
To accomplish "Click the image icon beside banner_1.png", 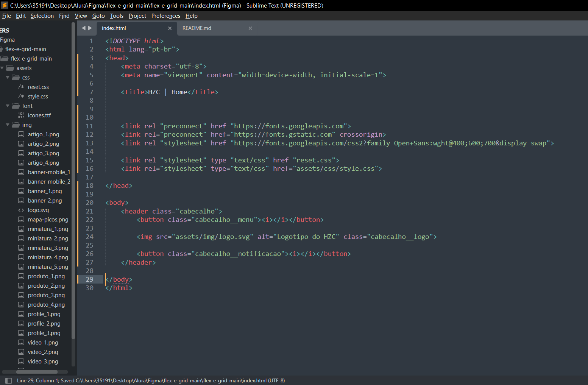I will pos(21,191).
